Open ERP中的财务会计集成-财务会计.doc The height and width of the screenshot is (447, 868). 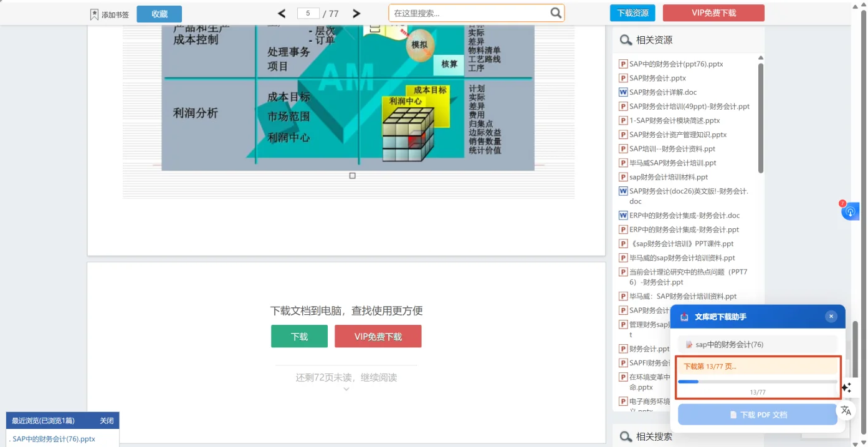tap(684, 216)
